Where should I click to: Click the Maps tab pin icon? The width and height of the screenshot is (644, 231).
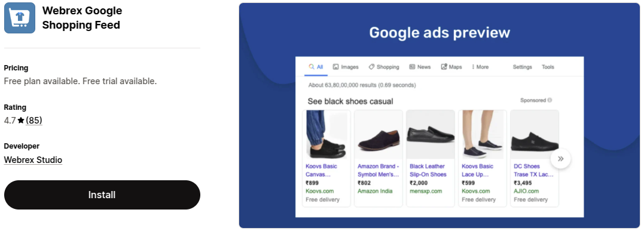[x=444, y=66]
